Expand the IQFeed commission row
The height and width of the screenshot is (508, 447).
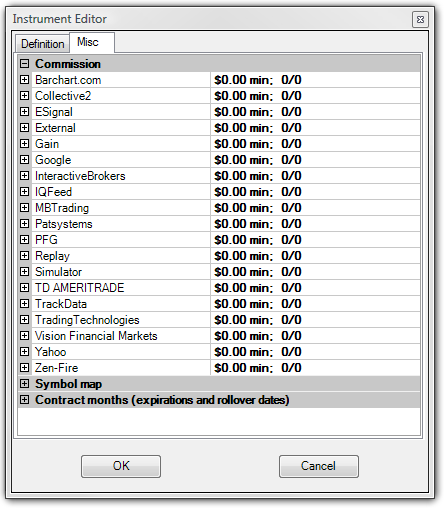(24, 191)
